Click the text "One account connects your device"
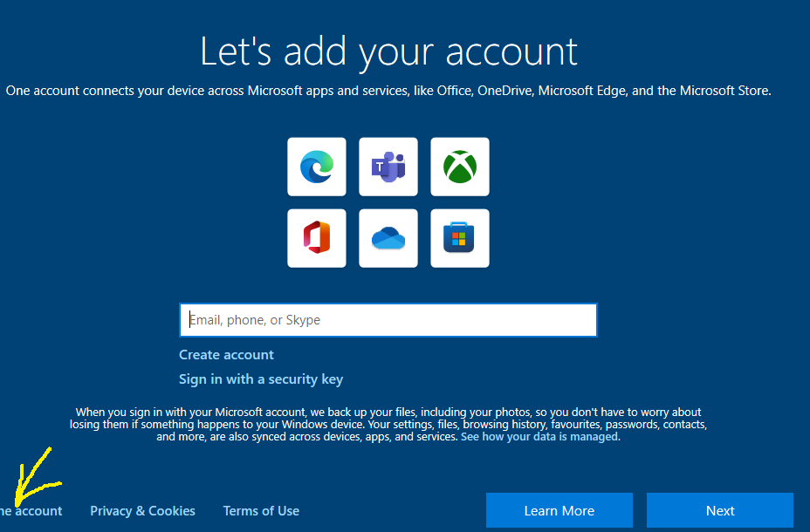This screenshot has width=810, height=532. point(100,91)
